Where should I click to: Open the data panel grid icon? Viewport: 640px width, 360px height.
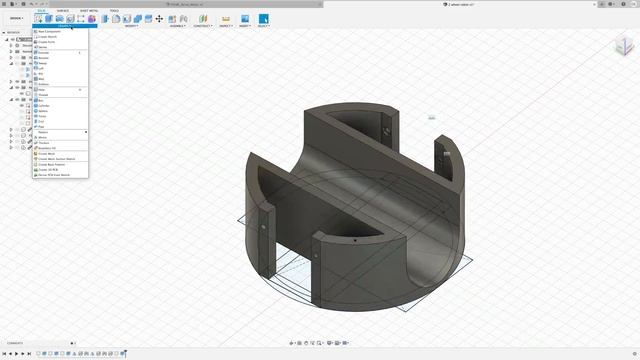pos(4,4)
